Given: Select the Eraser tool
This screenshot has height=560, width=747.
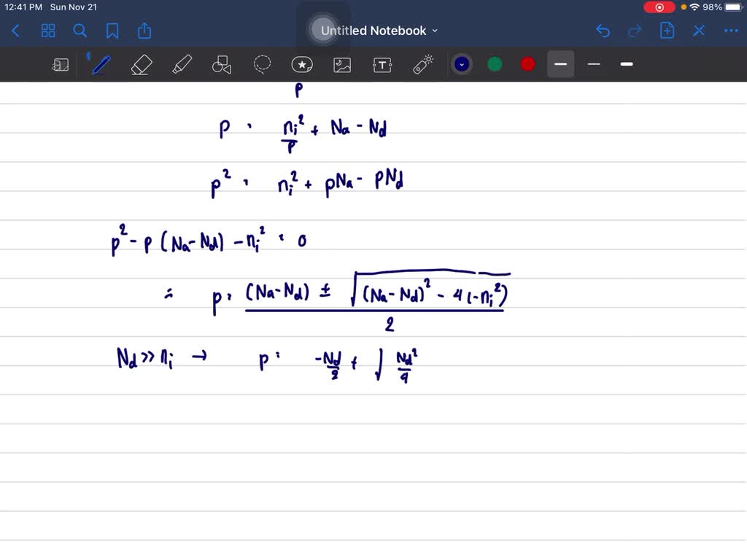Looking at the screenshot, I should point(141,65).
